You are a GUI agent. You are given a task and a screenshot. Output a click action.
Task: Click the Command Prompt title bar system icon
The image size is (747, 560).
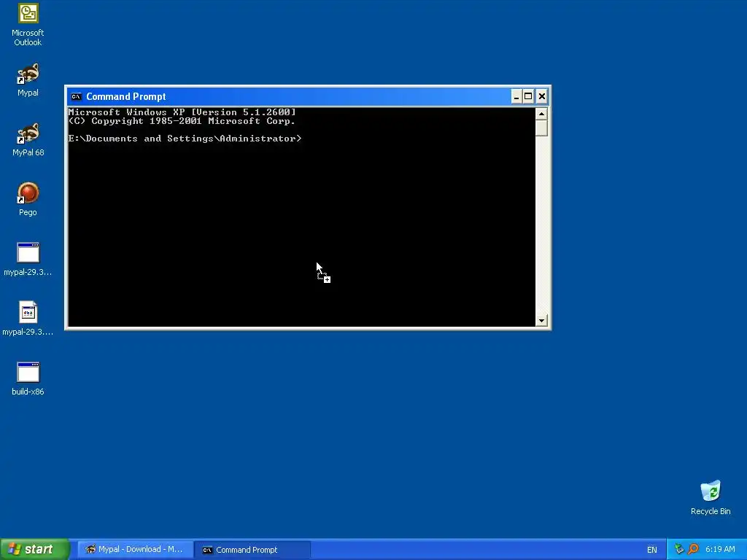pos(76,97)
